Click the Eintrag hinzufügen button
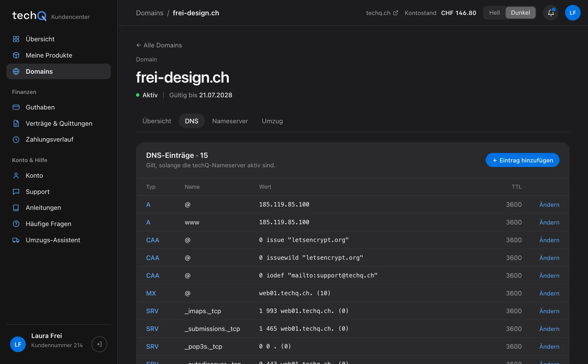This screenshot has height=364, width=588. point(522,160)
